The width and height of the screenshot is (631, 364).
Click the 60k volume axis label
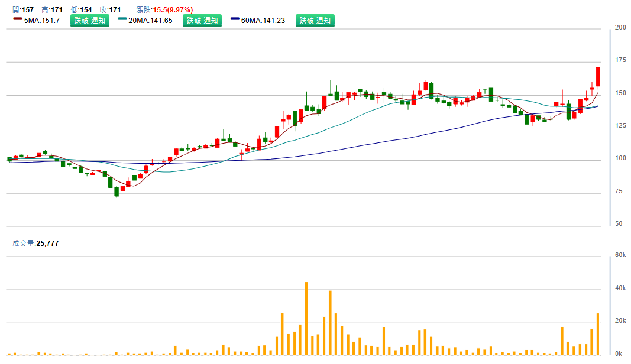[620, 255]
